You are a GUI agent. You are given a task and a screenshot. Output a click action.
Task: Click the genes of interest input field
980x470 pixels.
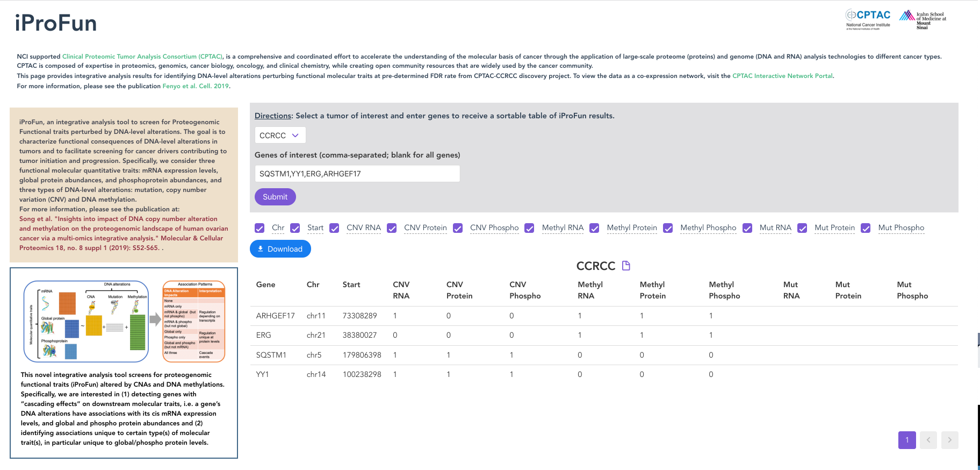(x=357, y=174)
